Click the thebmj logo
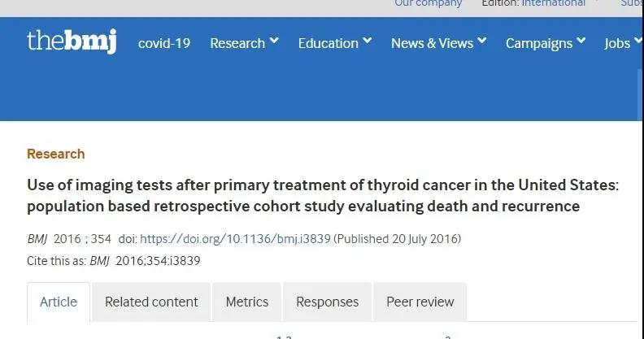Viewport: 644px width, 339px height. coord(72,41)
